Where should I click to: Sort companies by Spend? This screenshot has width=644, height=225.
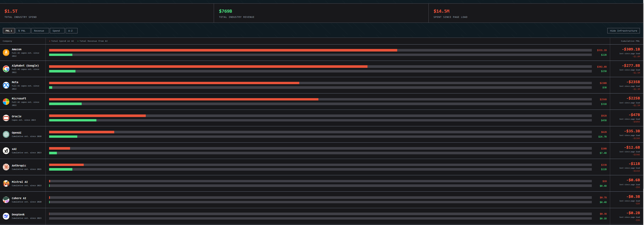tap(57, 31)
